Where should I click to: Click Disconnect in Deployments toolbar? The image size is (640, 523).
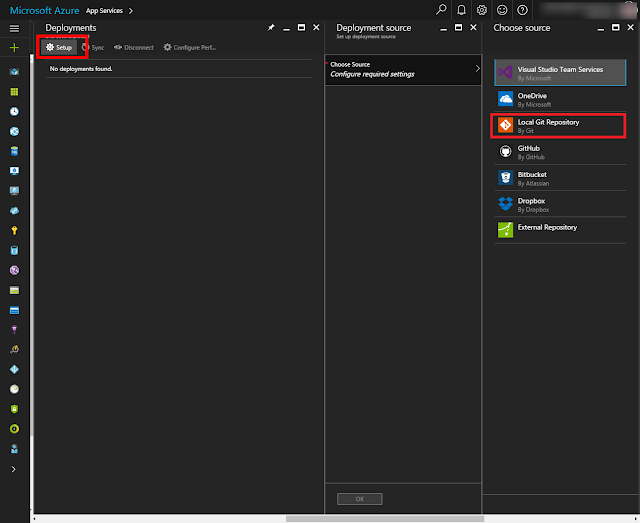(x=134, y=47)
